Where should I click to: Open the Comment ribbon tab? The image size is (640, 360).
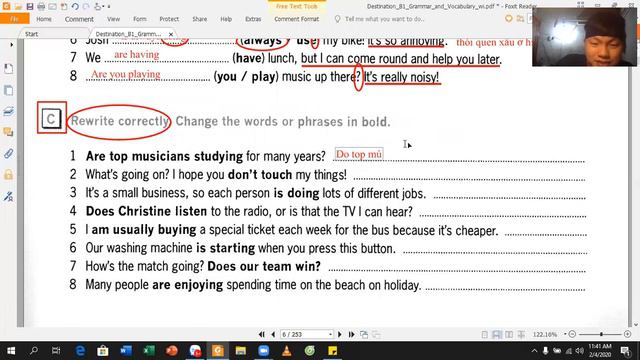tap(79, 19)
